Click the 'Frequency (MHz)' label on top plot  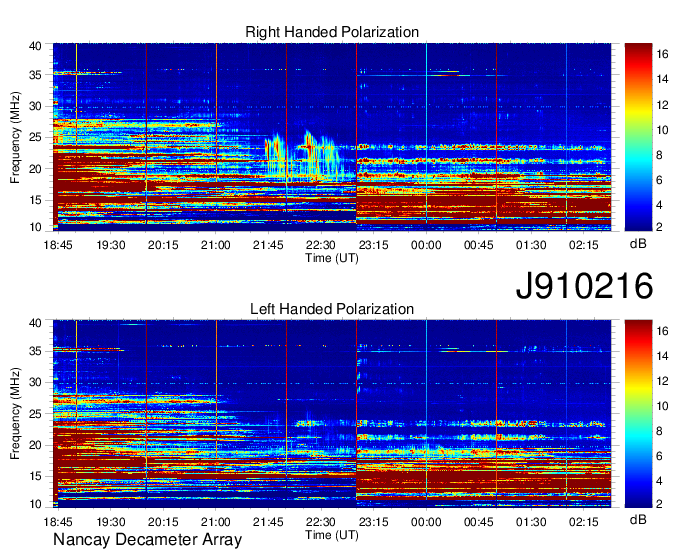tap(15, 137)
